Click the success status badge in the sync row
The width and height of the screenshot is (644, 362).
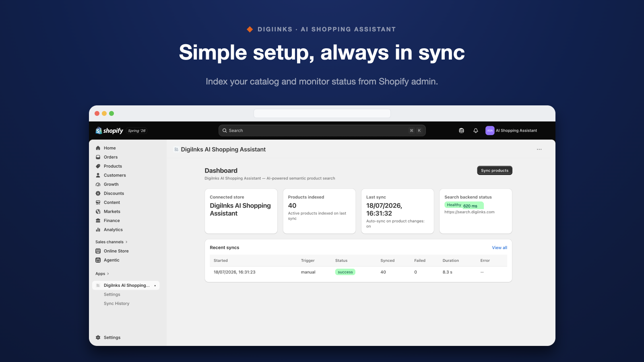pyautogui.click(x=345, y=272)
